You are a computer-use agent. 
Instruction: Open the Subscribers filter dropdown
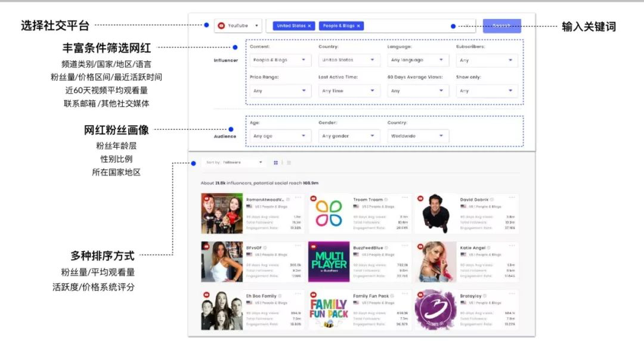[487, 60]
